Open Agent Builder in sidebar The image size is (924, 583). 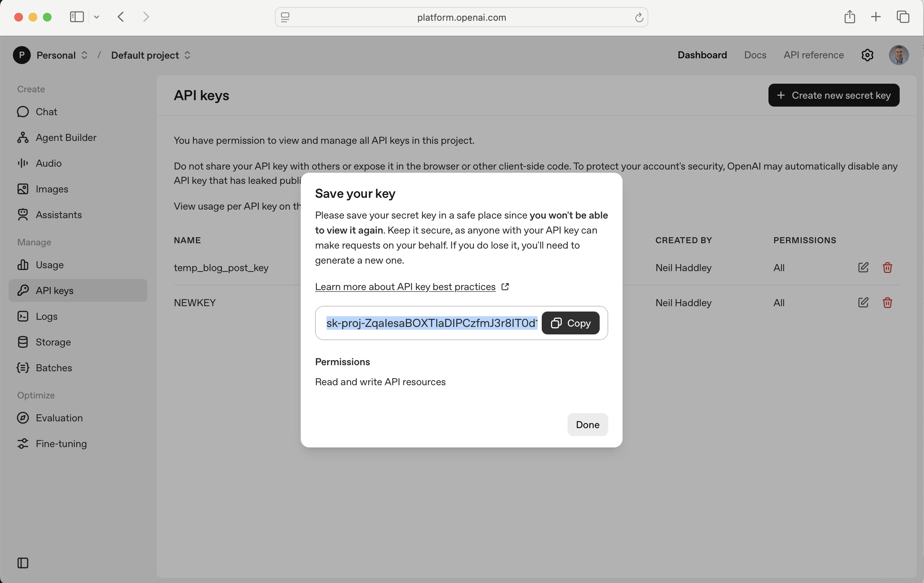65,137
